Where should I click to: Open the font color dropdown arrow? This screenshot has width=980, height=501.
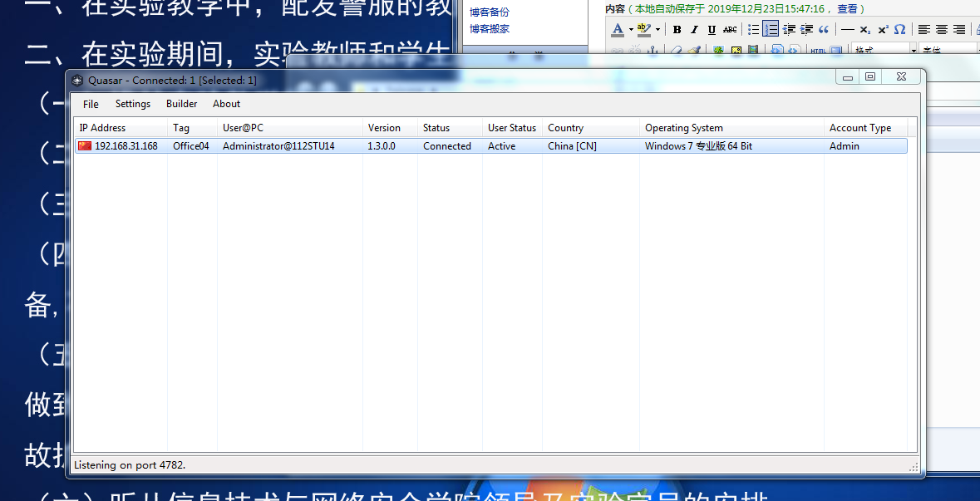[631, 29]
